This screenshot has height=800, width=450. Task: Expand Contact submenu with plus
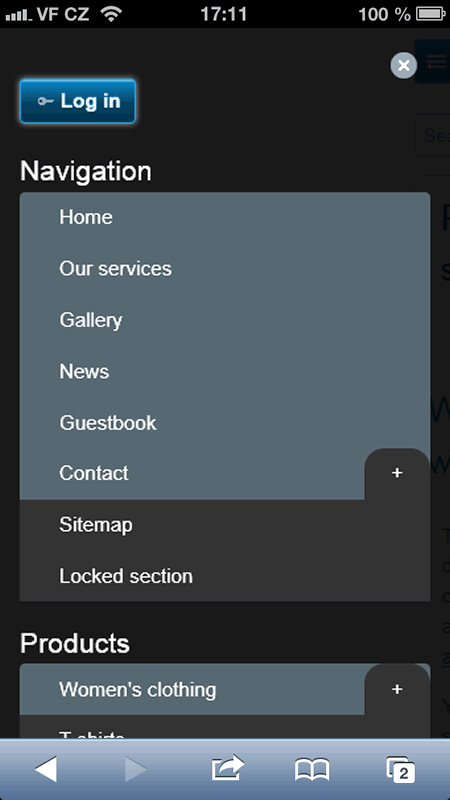pos(397,473)
